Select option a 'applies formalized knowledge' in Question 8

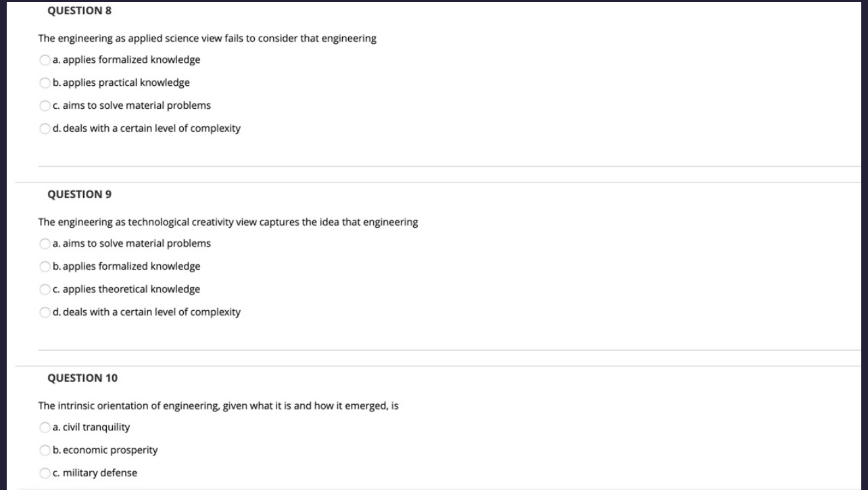coord(45,59)
